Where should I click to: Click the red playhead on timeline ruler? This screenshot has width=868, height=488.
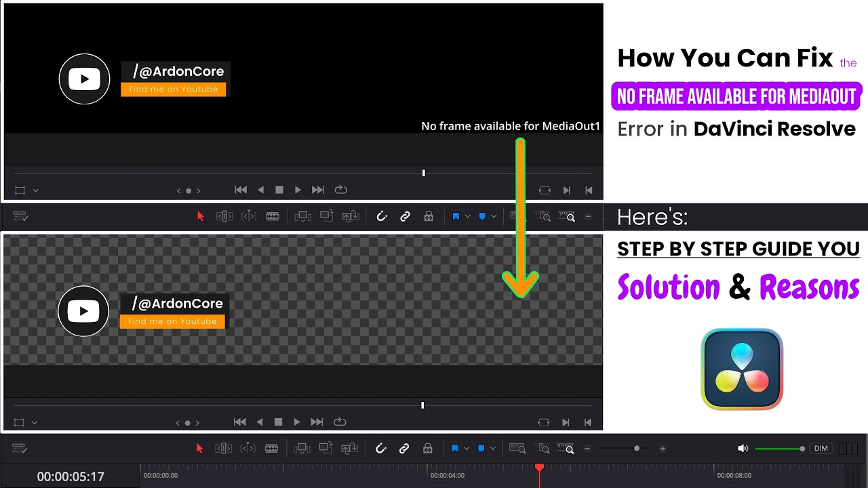coord(539,468)
